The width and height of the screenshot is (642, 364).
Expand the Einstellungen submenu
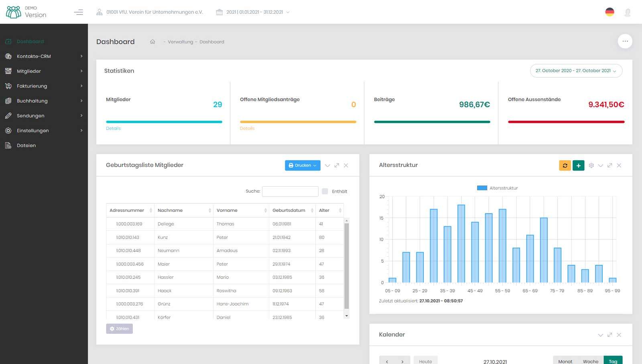coord(81,130)
